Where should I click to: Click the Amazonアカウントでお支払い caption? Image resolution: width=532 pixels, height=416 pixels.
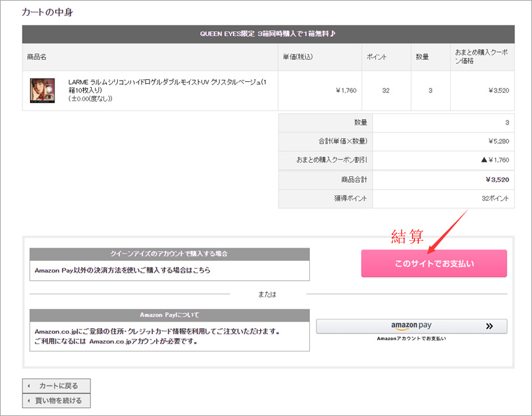tap(411, 339)
